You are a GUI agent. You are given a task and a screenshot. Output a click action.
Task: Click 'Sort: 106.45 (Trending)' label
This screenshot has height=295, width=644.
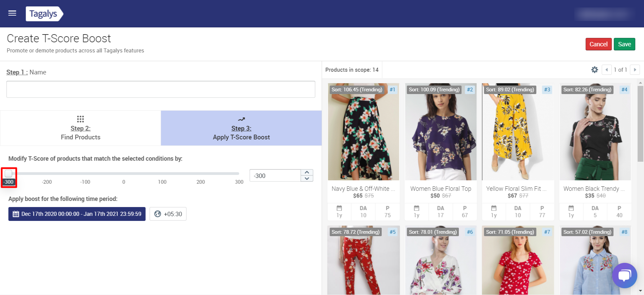click(357, 90)
